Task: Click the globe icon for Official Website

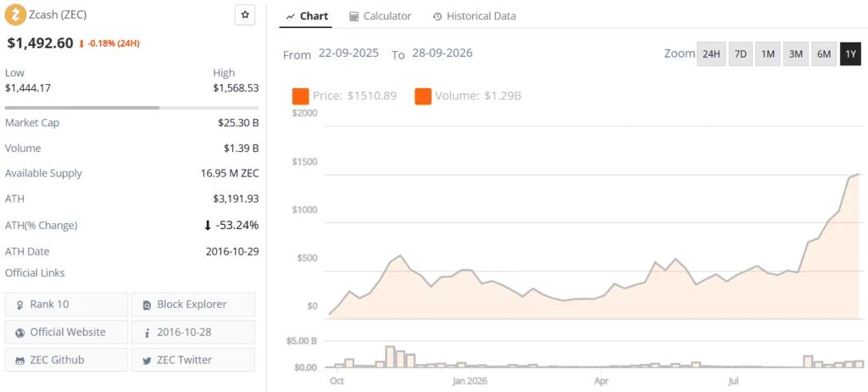Action: point(20,333)
